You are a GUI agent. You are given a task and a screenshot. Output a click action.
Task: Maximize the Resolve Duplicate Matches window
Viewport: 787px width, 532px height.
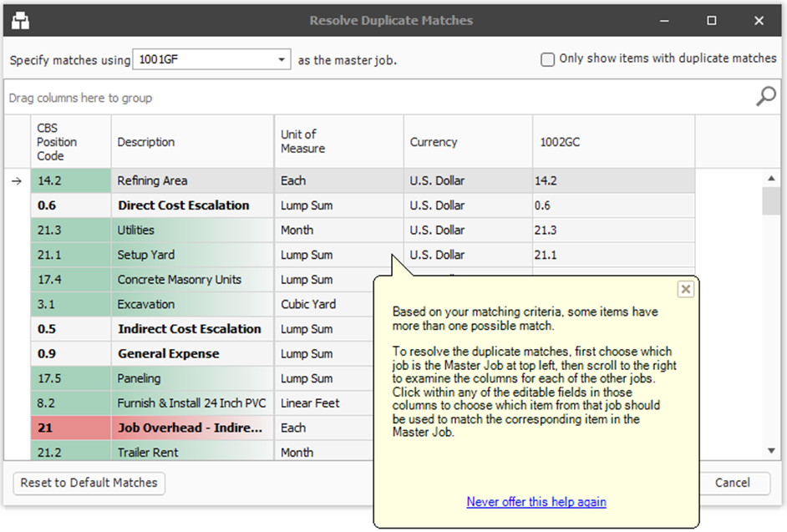pos(712,20)
